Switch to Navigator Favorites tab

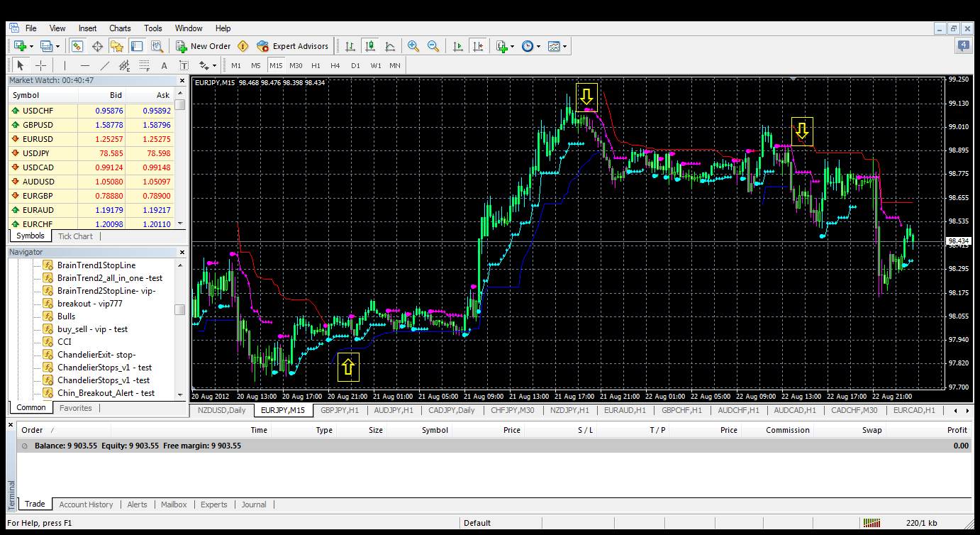click(x=75, y=408)
